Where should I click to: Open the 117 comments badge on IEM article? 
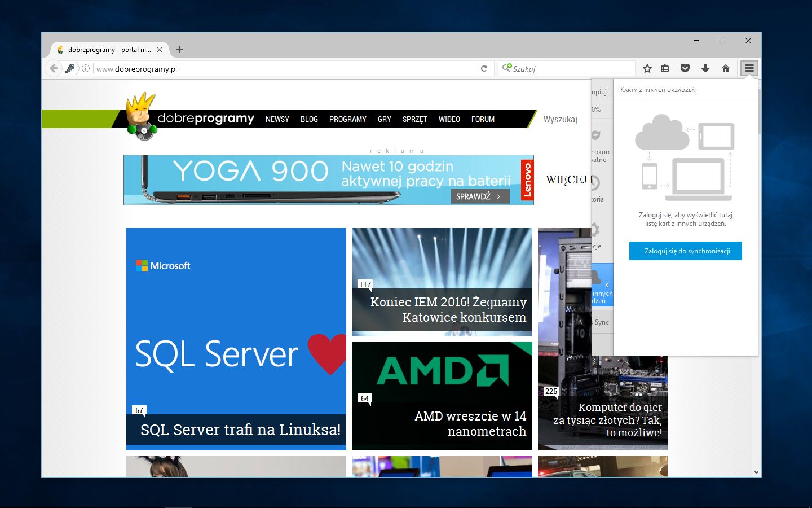365,284
